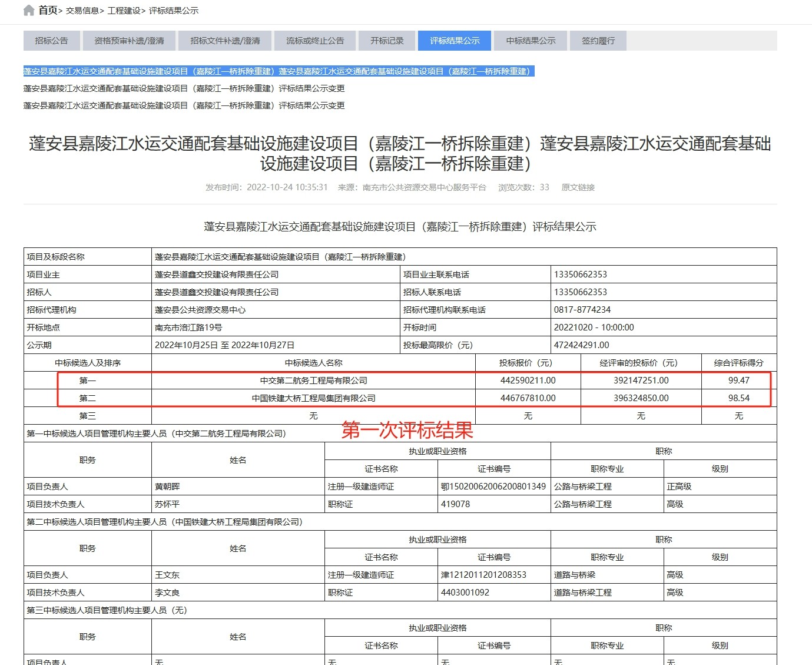Click project leader name 黄朝晖
Screen dimensions: 812x665
pos(238,487)
